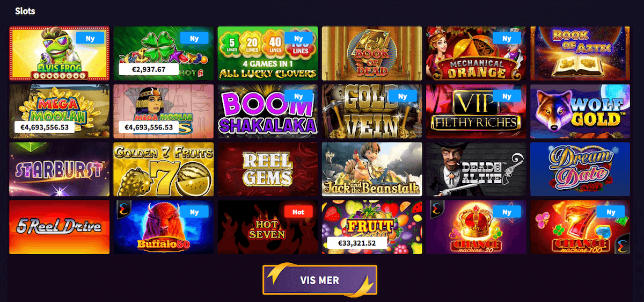Click the Hot badge on Hot Seven
644x302 pixels.
click(298, 212)
